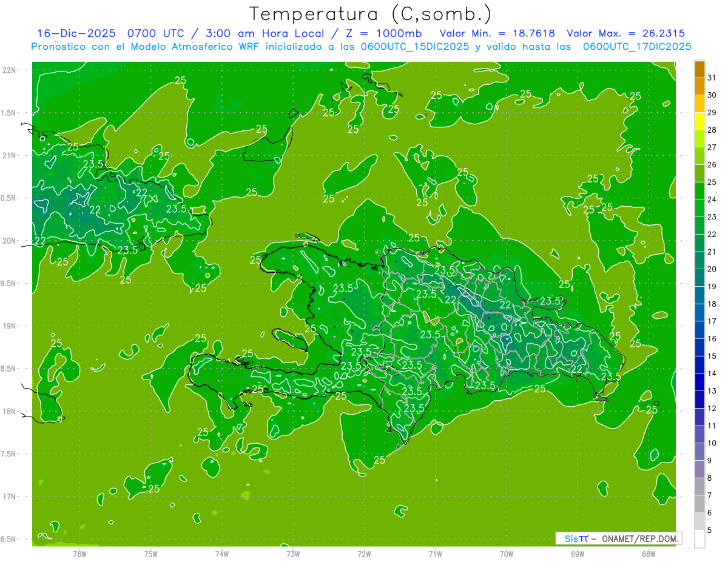Click the '76W' longitude axis label

(79, 553)
